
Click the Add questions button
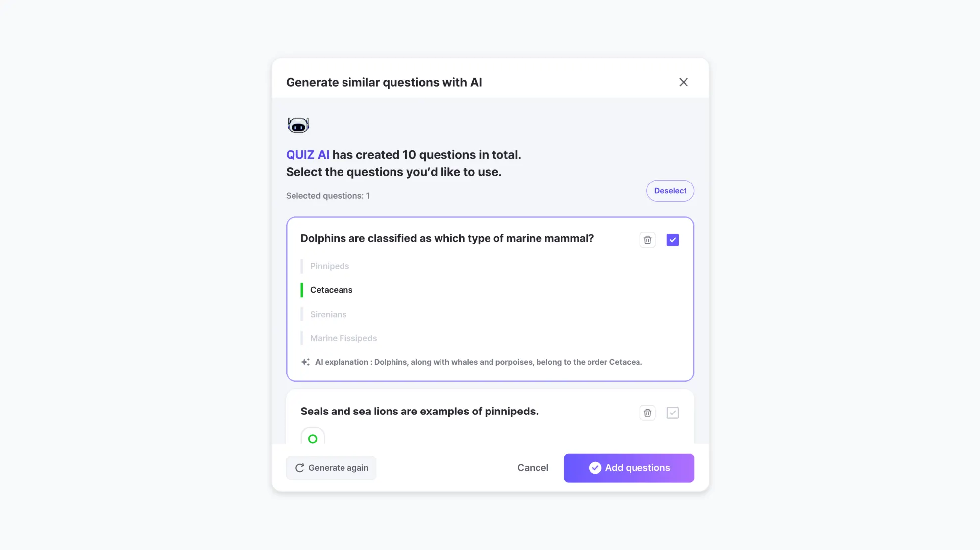(629, 468)
